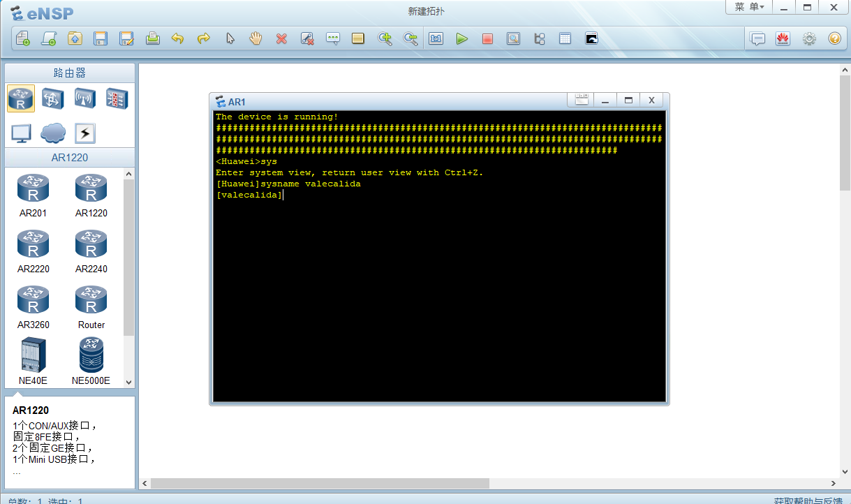Click canvas vertical scrollbar down arrow
The height and width of the screenshot is (504, 851).
tap(845, 472)
